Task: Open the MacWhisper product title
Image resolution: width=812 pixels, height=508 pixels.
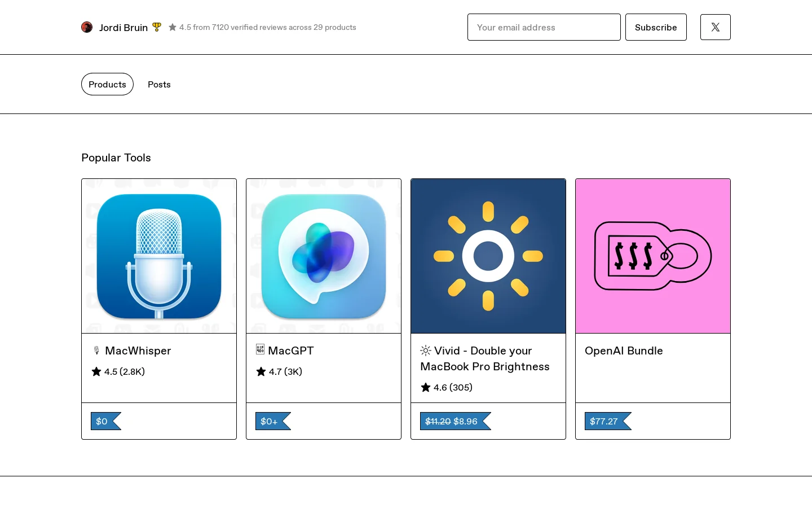Action: point(138,351)
